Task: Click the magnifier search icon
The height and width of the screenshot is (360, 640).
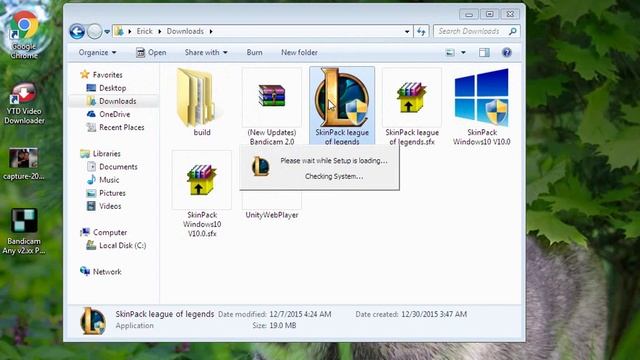Action: pyautogui.click(x=513, y=31)
